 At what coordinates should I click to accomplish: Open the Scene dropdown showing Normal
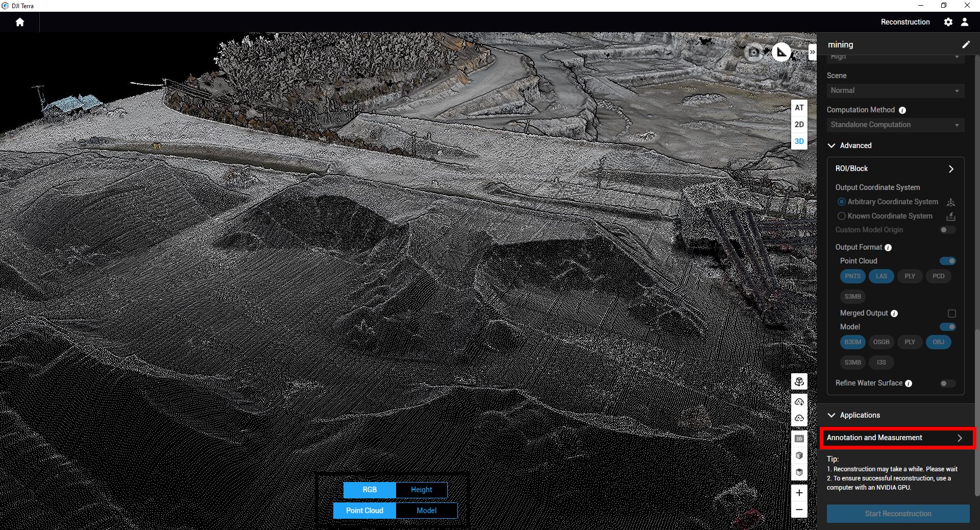[x=895, y=90]
